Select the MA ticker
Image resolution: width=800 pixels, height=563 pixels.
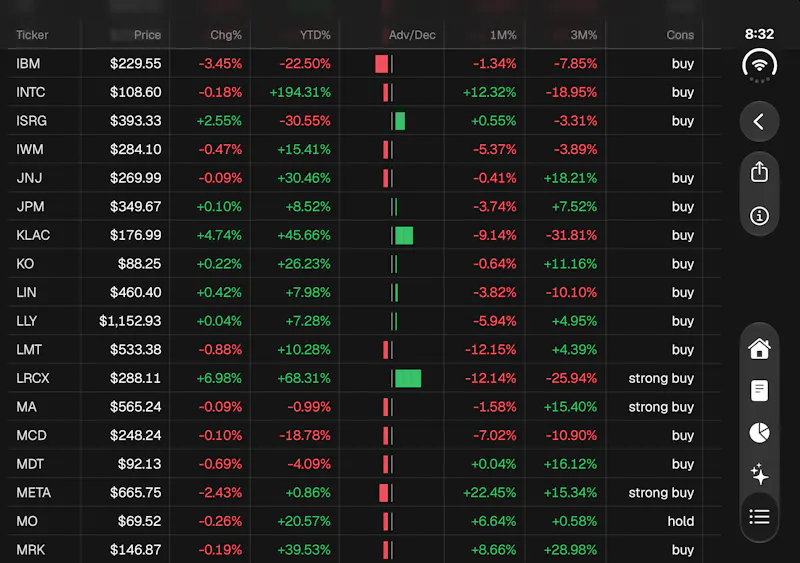pyautogui.click(x=26, y=406)
